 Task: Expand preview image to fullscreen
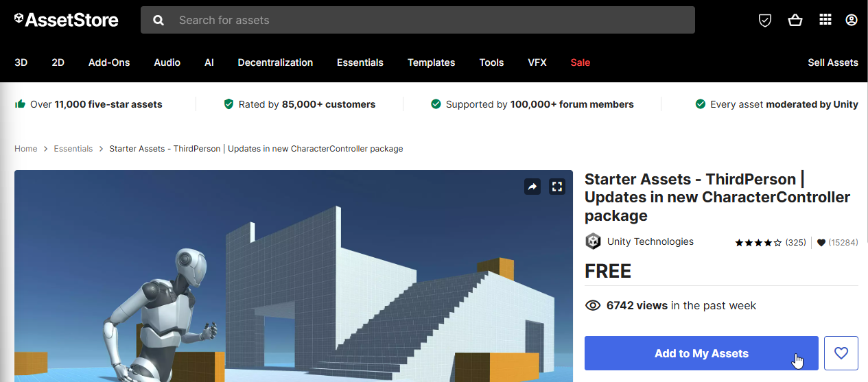(557, 187)
